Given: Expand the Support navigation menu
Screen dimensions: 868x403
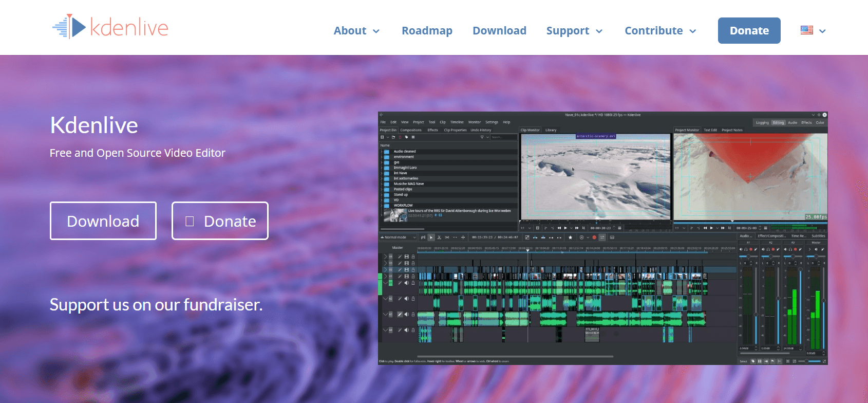Looking at the screenshot, I should point(574,31).
